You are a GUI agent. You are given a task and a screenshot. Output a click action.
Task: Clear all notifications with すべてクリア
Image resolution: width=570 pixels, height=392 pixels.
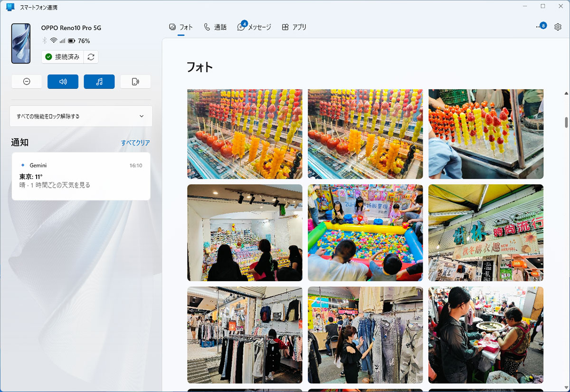coord(135,143)
